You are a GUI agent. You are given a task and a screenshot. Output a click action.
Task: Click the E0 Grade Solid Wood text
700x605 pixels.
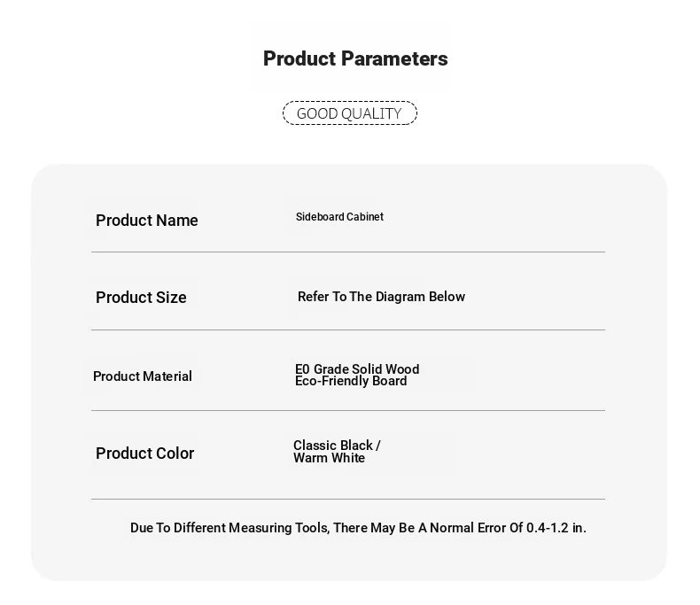point(357,368)
